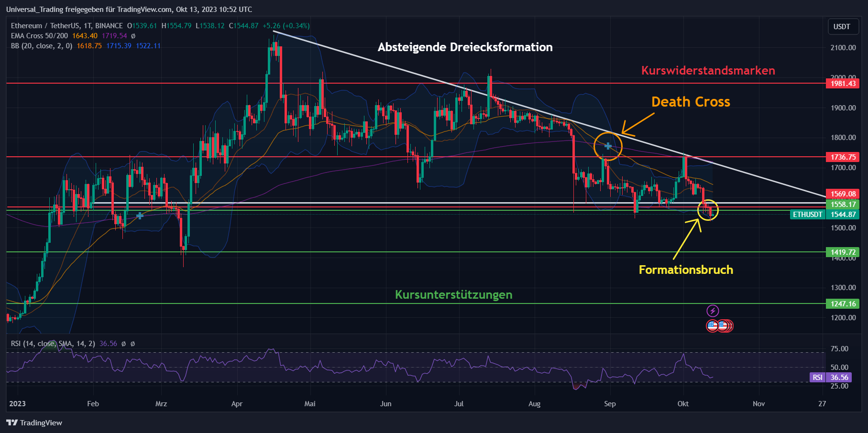Select the Ethereum / TetherUS symbol legend title
The image size is (868, 433).
67,26
